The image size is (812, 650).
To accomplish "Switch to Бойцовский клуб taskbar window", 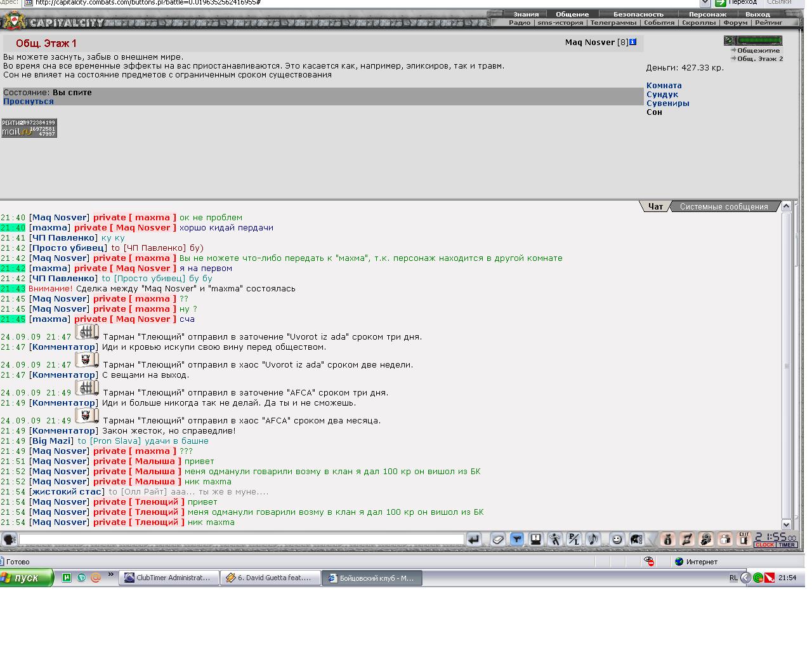I will pyautogui.click(x=372, y=578).
